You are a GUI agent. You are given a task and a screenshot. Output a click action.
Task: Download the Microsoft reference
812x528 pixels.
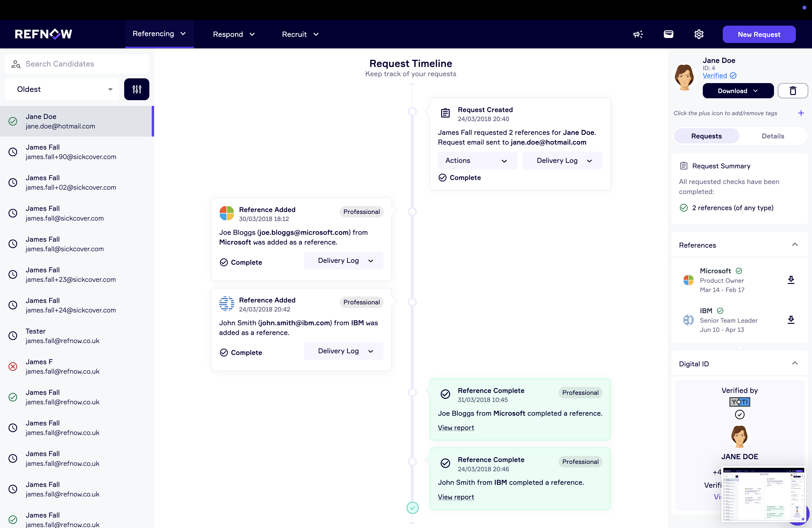pos(791,280)
